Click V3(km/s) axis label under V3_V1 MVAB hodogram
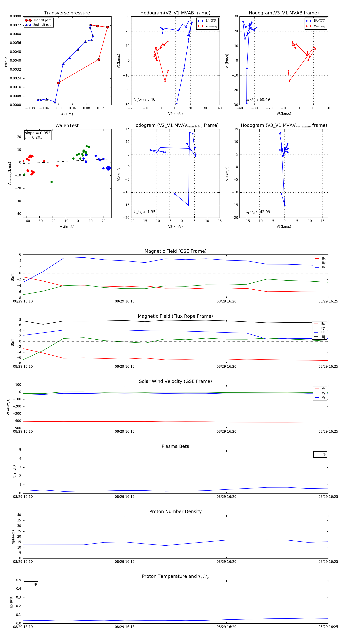351x644 pixels. (x=284, y=114)
